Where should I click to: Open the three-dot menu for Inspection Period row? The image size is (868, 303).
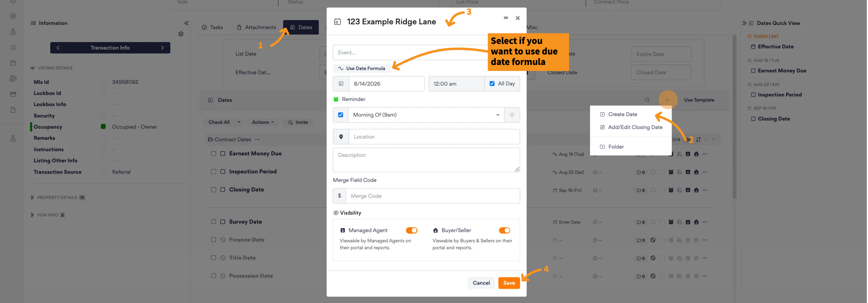click(x=705, y=172)
